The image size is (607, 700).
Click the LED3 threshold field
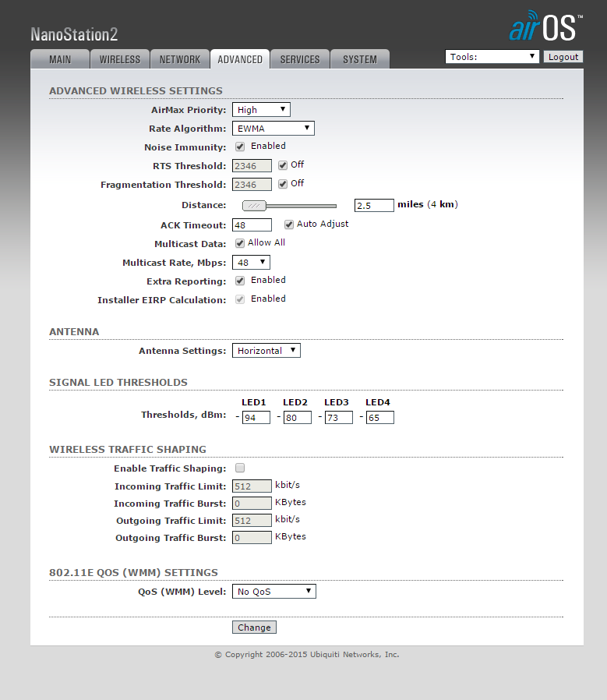click(x=339, y=417)
